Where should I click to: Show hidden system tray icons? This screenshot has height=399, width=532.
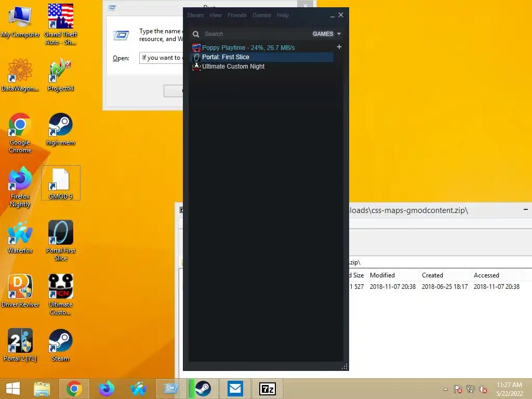(x=445, y=389)
